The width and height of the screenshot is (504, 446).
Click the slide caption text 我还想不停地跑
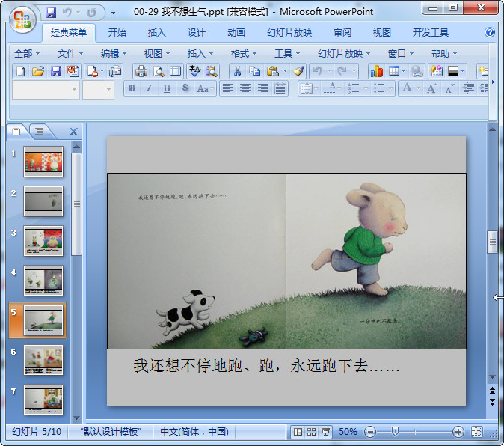coord(266,366)
